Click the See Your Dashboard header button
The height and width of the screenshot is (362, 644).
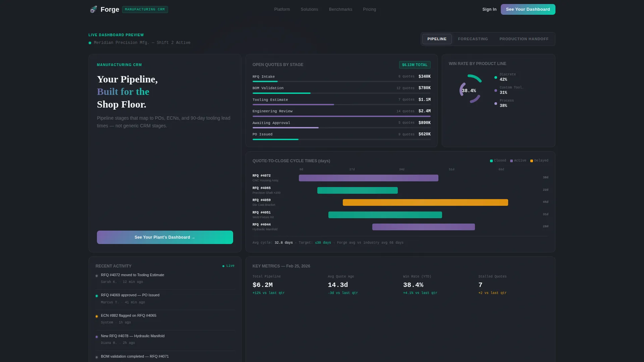coord(528,9)
